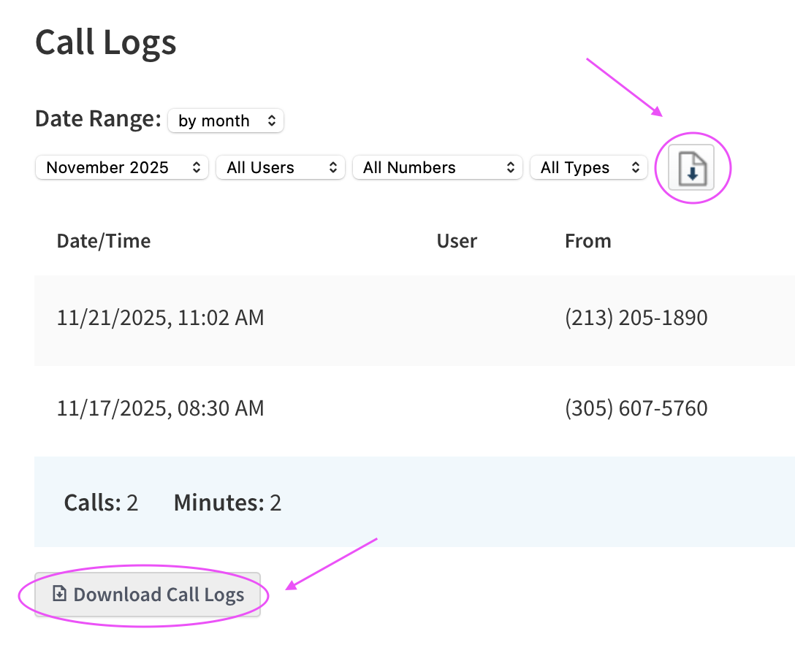
Task: Click the export file icon beside All Types
Action: pos(691,168)
